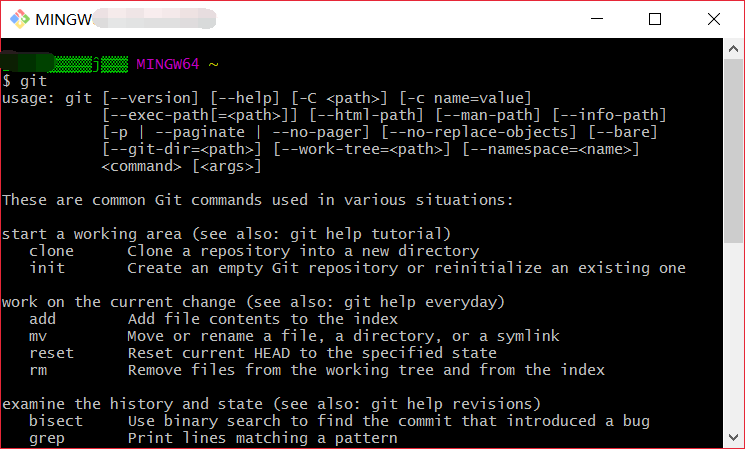Image resolution: width=745 pixels, height=449 pixels.
Task: Click the scrollbar down arrow
Action: [x=733, y=437]
